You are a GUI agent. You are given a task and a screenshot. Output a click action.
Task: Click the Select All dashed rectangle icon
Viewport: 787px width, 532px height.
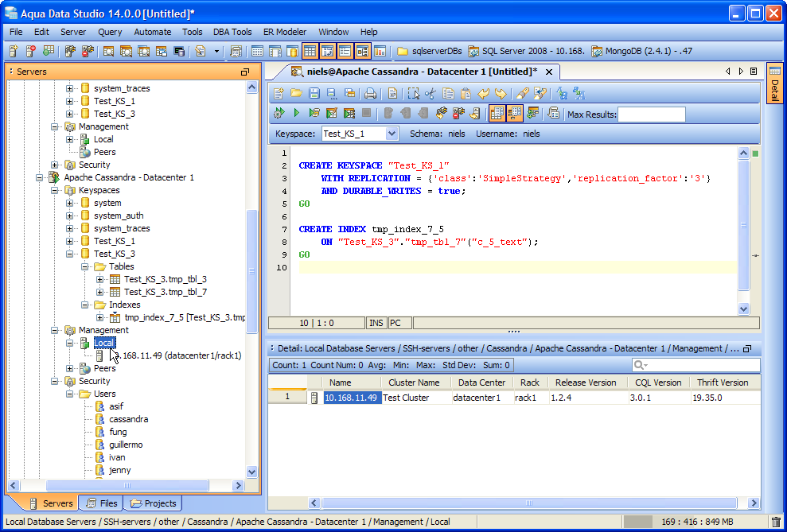click(413, 93)
